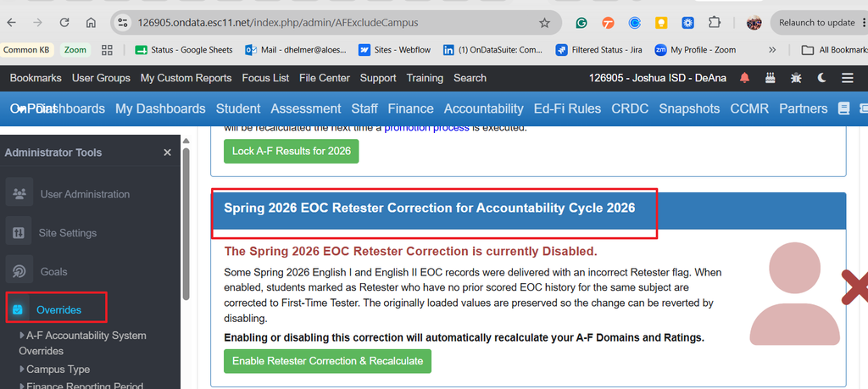Screen dimensions: 868x389
Task: Click Lock A-F Results for 2026
Action: click(x=292, y=151)
